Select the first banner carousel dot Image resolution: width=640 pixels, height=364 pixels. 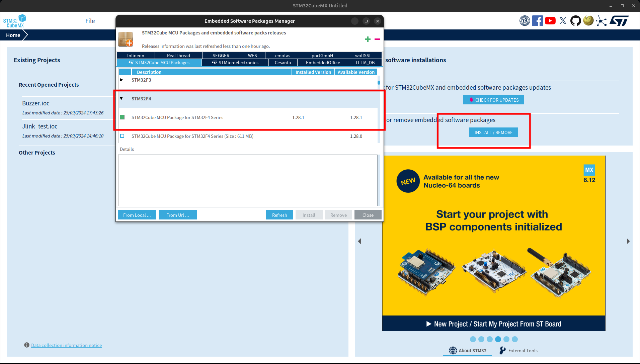(473, 339)
